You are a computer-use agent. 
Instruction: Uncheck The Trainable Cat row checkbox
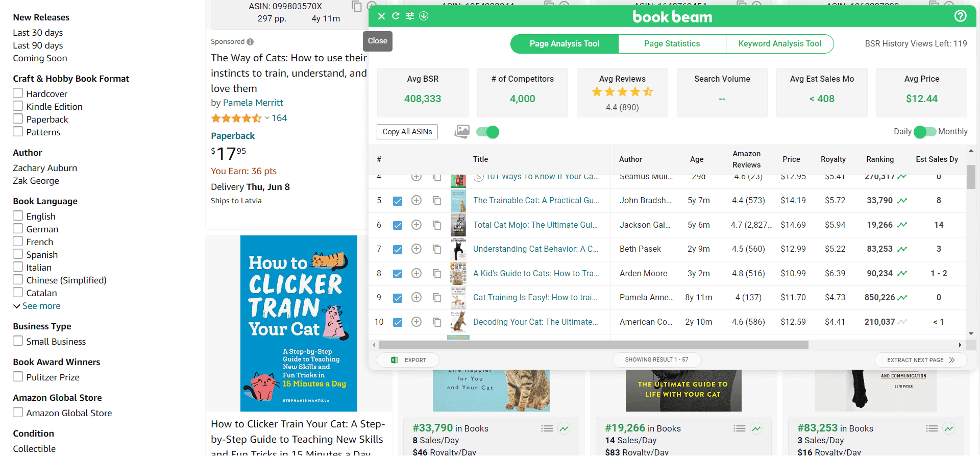[x=398, y=201]
